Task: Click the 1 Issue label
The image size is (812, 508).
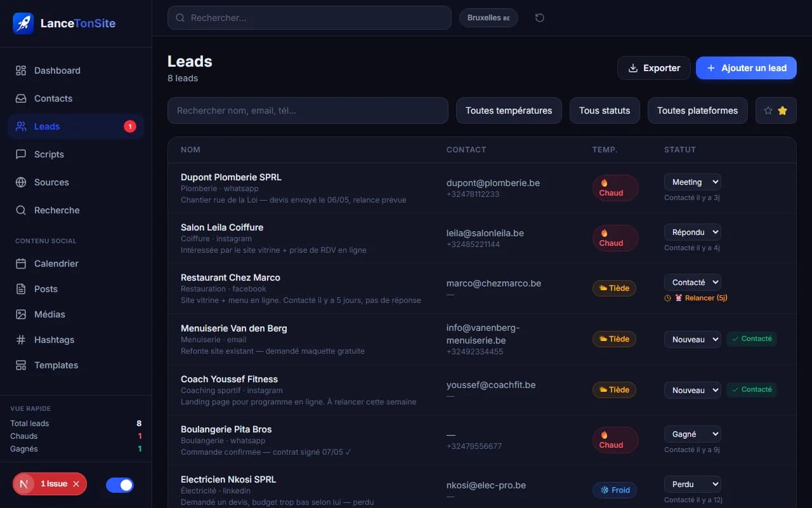Action: coord(54,484)
